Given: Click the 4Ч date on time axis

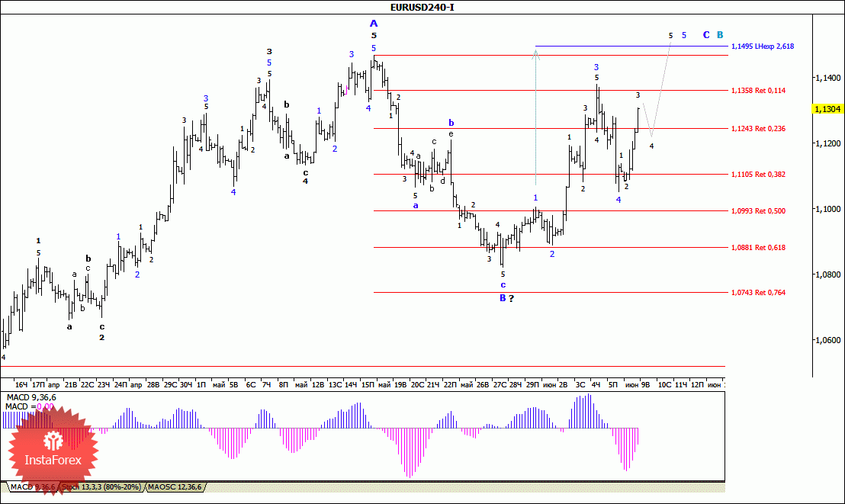Looking at the screenshot, I should click(596, 385).
